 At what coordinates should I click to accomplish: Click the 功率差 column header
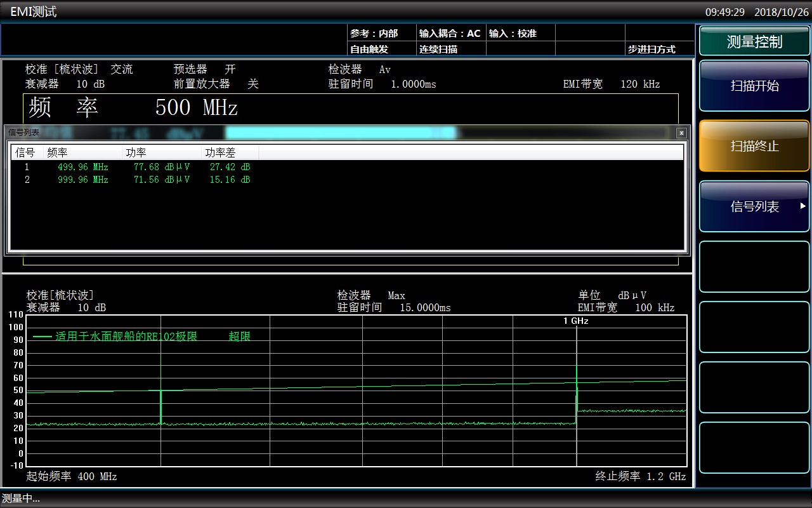pyautogui.click(x=219, y=152)
